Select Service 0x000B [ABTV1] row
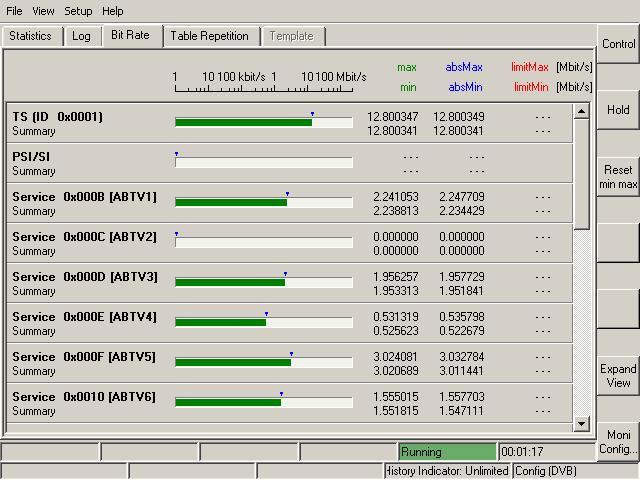Image resolution: width=640 pixels, height=480 pixels. 84,197
